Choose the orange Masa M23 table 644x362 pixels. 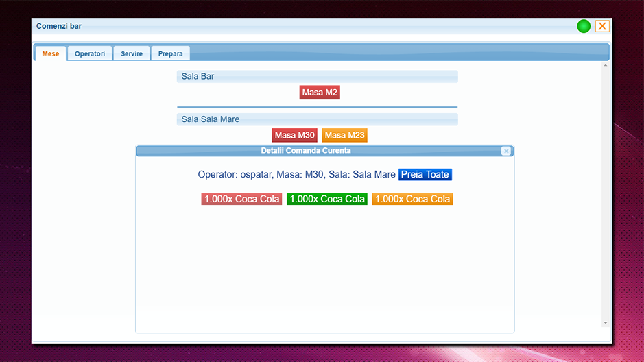(344, 135)
